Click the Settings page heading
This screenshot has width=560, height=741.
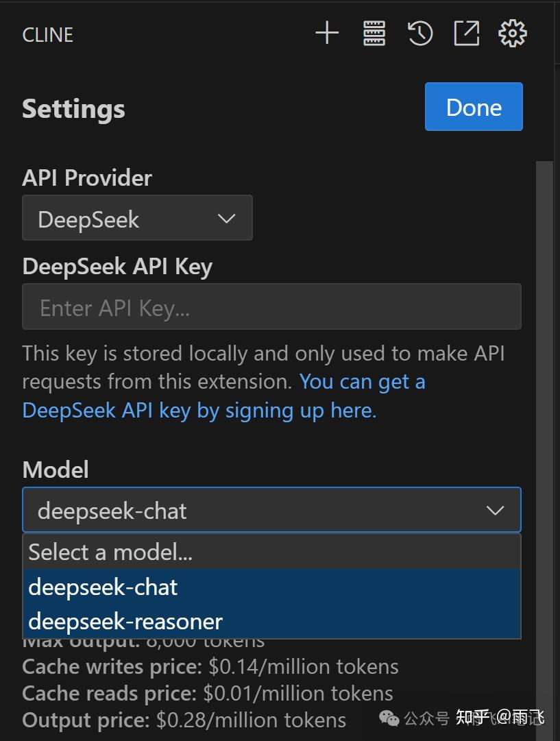point(73,108)
